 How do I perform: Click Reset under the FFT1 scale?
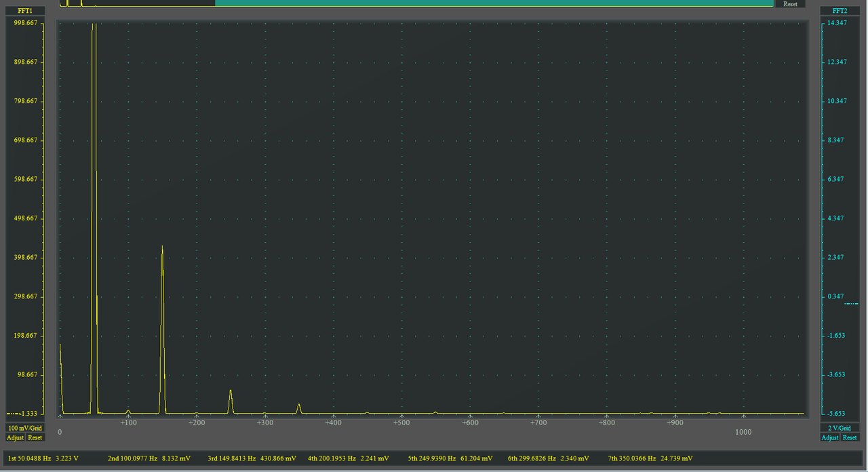coord(35,437)
